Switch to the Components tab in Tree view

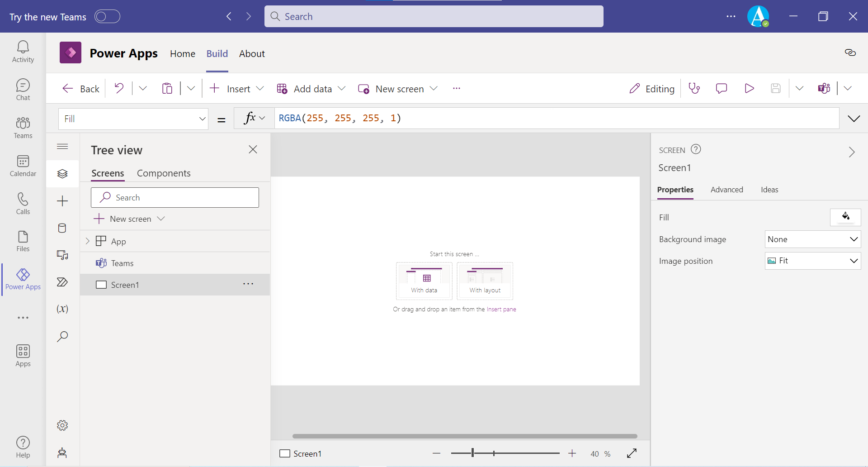point(164,173)
